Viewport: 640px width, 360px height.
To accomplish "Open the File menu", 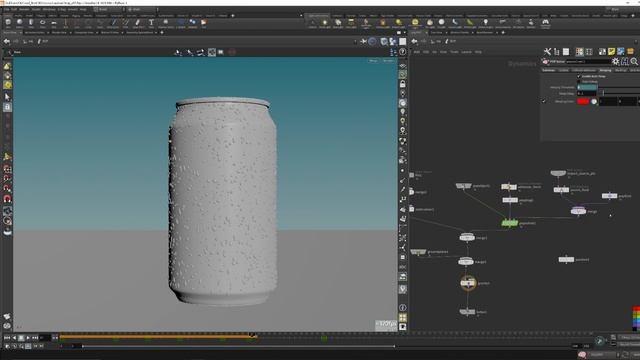I will pos(6,9).
